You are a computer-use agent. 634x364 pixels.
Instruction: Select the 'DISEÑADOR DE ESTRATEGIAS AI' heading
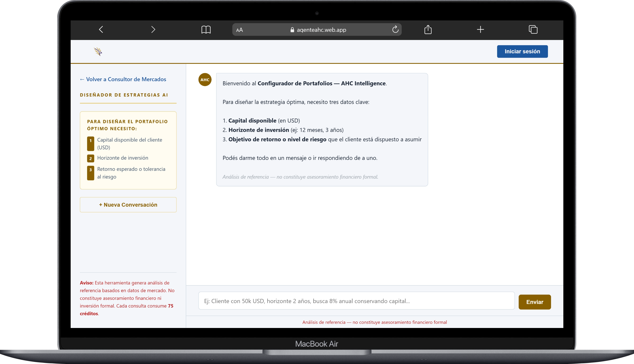coord(124,95)
